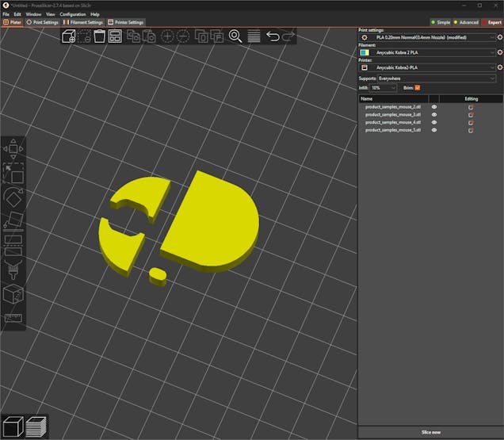Open the File menu
Screen dimensions: 504x440
[6, 14]
